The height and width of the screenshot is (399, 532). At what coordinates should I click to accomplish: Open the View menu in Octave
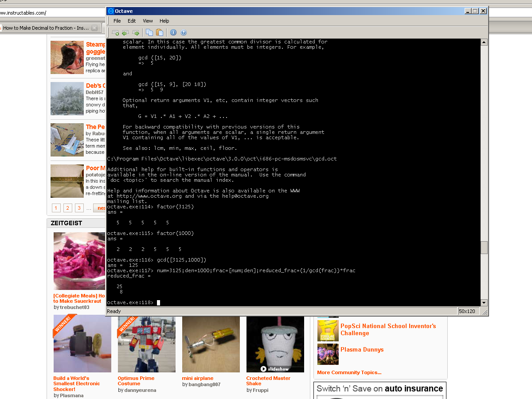pos(148,21)
